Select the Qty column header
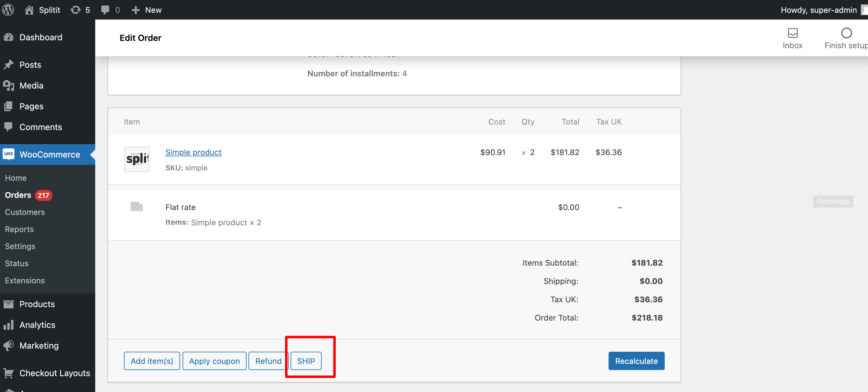The image size is (868, 392). tap(528, 122)
